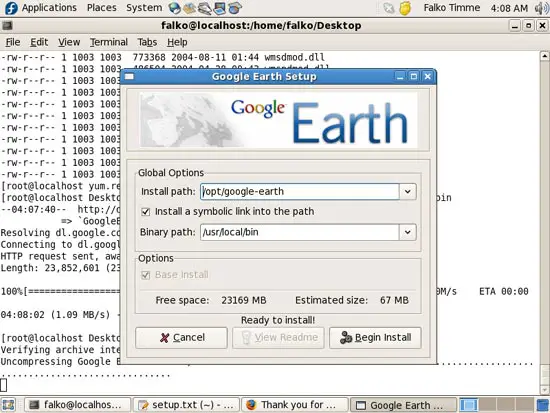Close the Google Earth Setup dialog
The width and height of the screenshot is (550, 413).
(428, 76)
